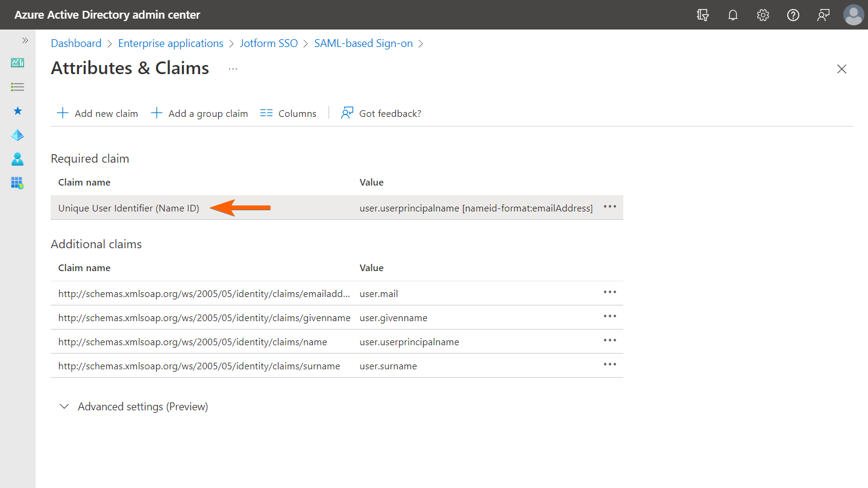This screenshot has height=488, width=868.
Task: Open Azure Active Directory diamond icon
Action: (17, 135)
